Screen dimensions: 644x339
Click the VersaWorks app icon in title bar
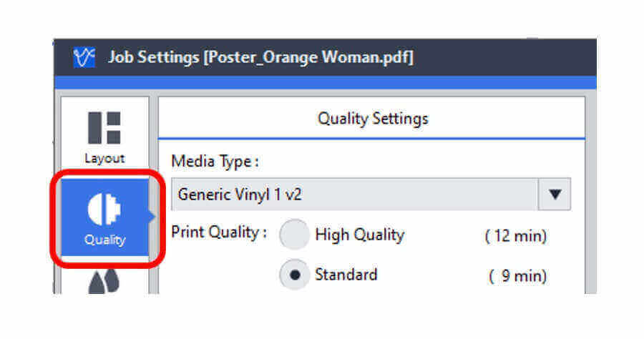point(84,57)
